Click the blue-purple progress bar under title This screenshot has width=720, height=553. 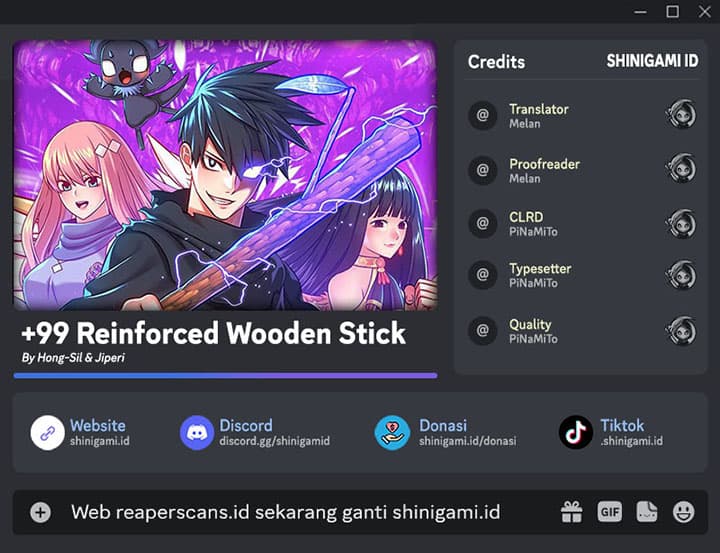click(225, 376)
